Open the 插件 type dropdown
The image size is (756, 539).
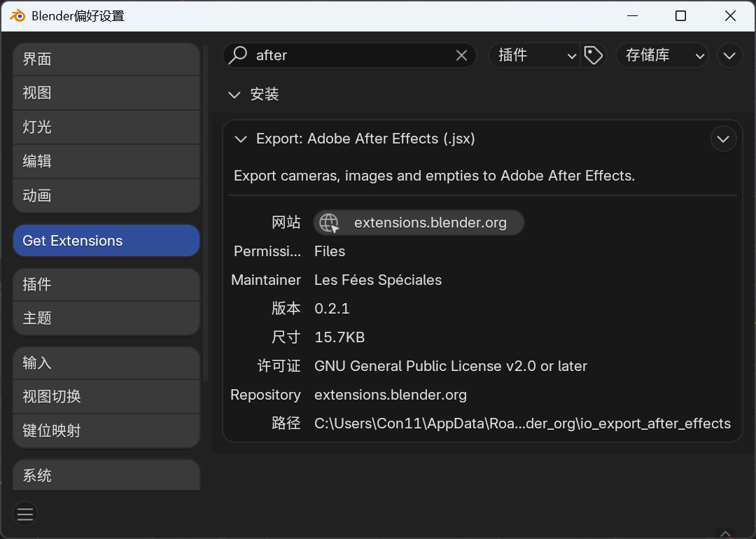(534, 55)
